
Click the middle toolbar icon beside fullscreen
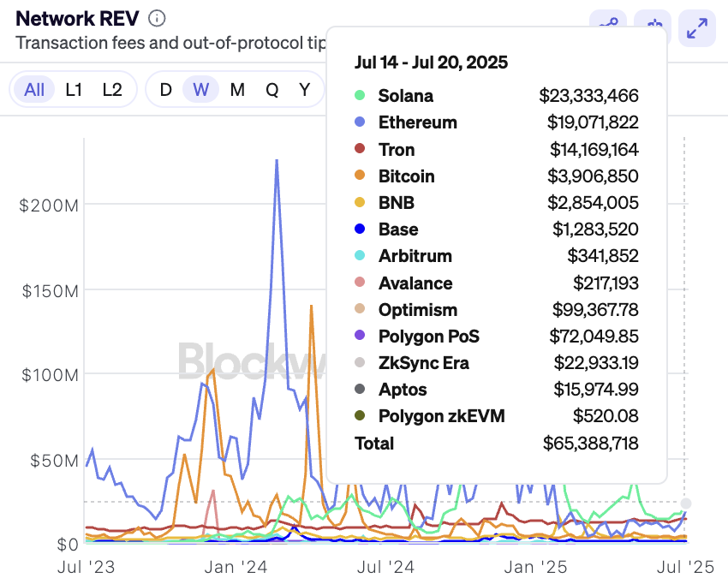tap(653, 29)
